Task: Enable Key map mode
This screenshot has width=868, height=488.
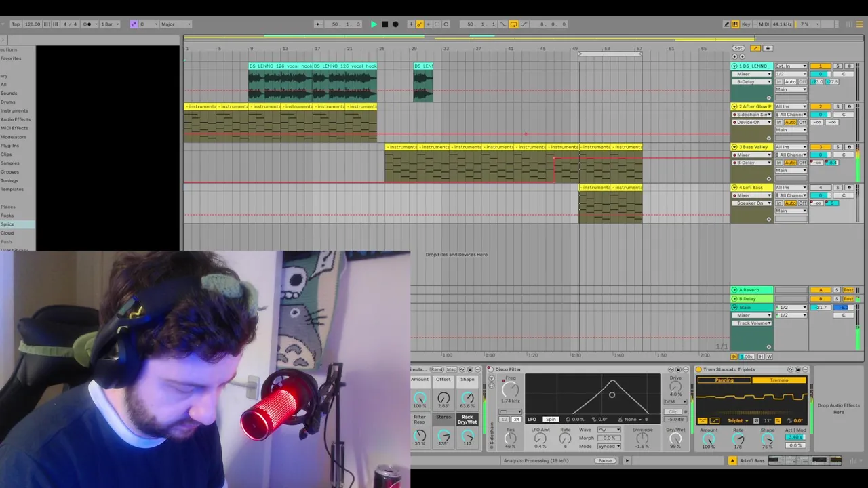Action: coord(747,24)
